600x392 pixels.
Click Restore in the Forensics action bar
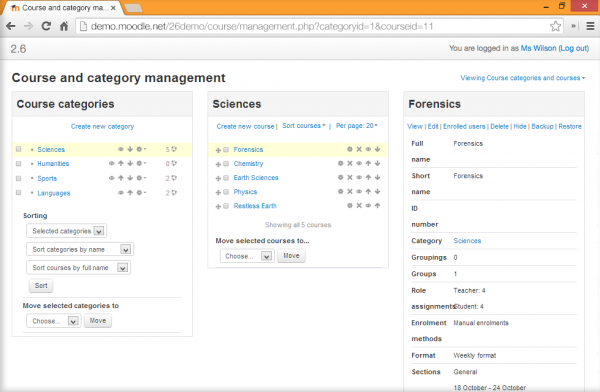click(570, 126)
